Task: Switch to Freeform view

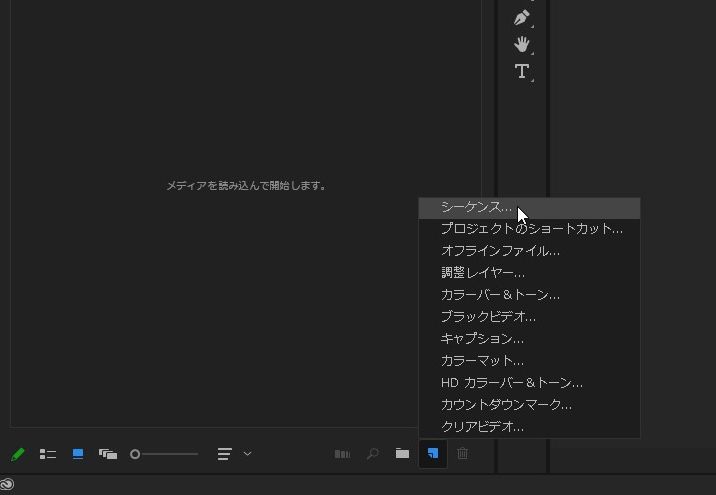Action: point(108,454)
